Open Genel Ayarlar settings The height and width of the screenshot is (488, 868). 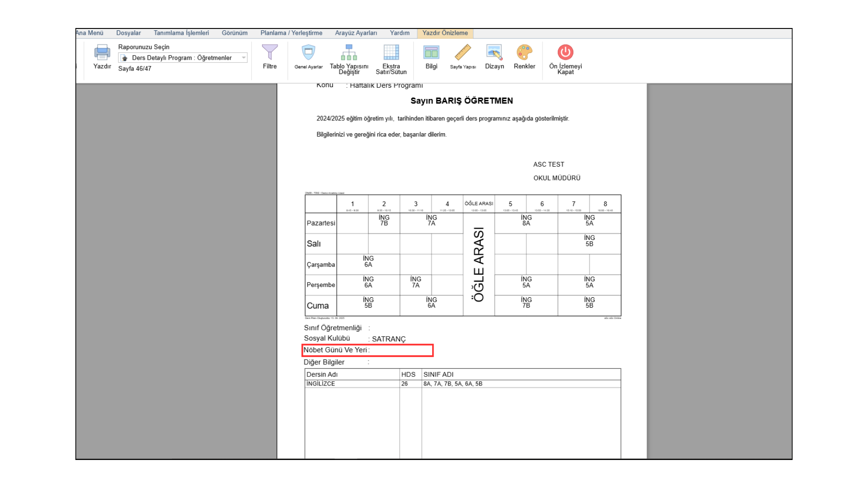coord(308,53)
